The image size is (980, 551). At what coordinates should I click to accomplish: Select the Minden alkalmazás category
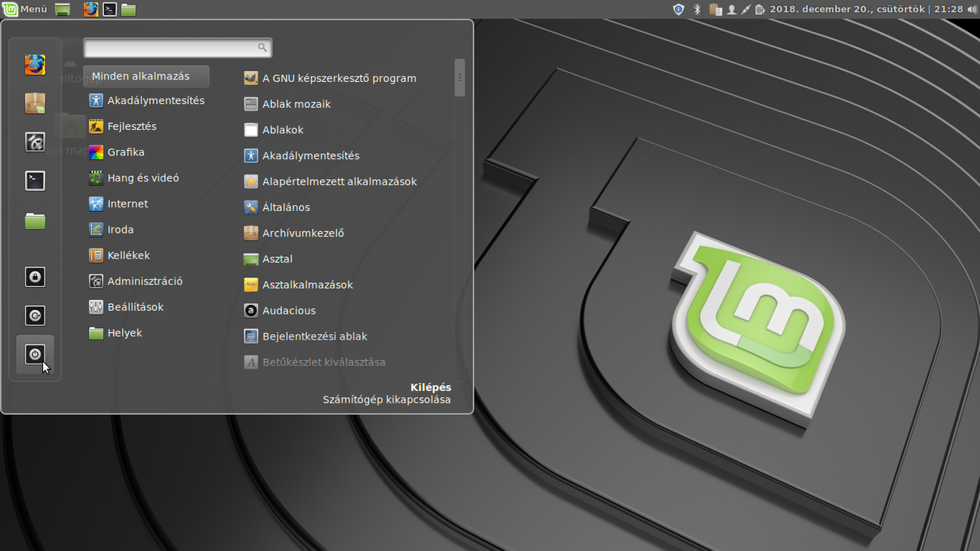145,77
